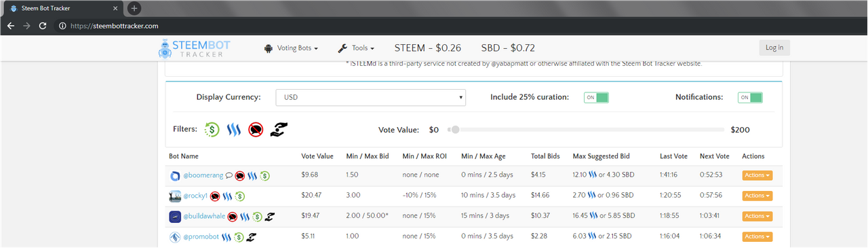This screenshot has width=868, height=248.
Task: Click the green refund icon in rocky1 row
Action: point(240,196)
